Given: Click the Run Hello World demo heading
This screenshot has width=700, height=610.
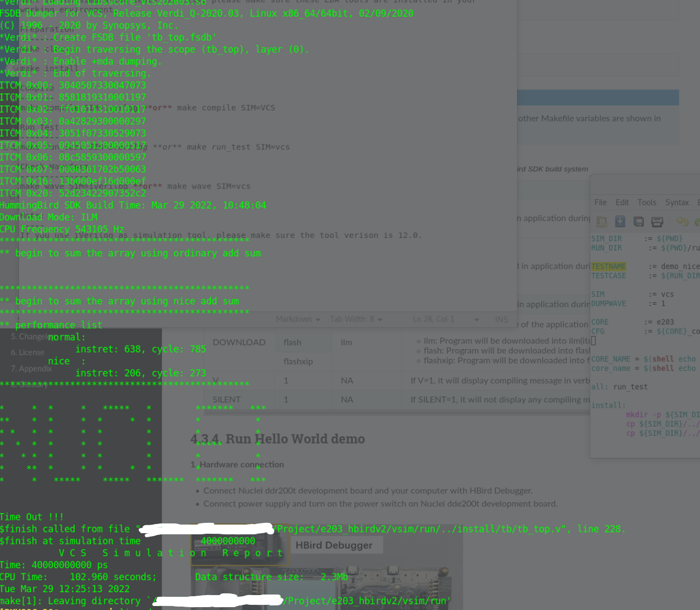Looking at the screenshot, I should pyautogui.click(x=278, y=439).
